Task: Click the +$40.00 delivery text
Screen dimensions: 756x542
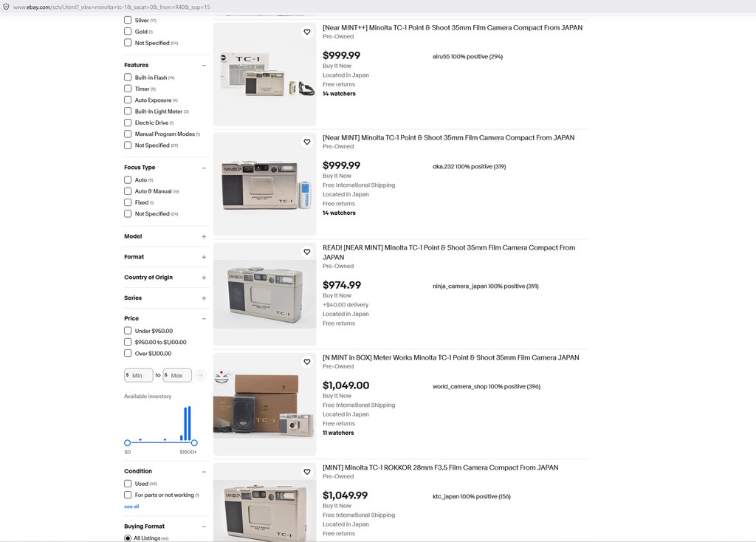Action: tap(346, 305)
